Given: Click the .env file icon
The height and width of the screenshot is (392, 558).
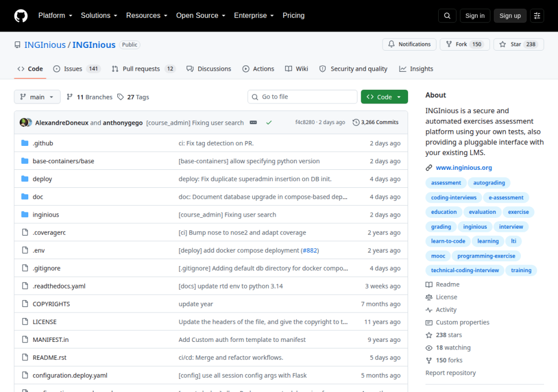Looking at the screenshot, I should point(25,250).
